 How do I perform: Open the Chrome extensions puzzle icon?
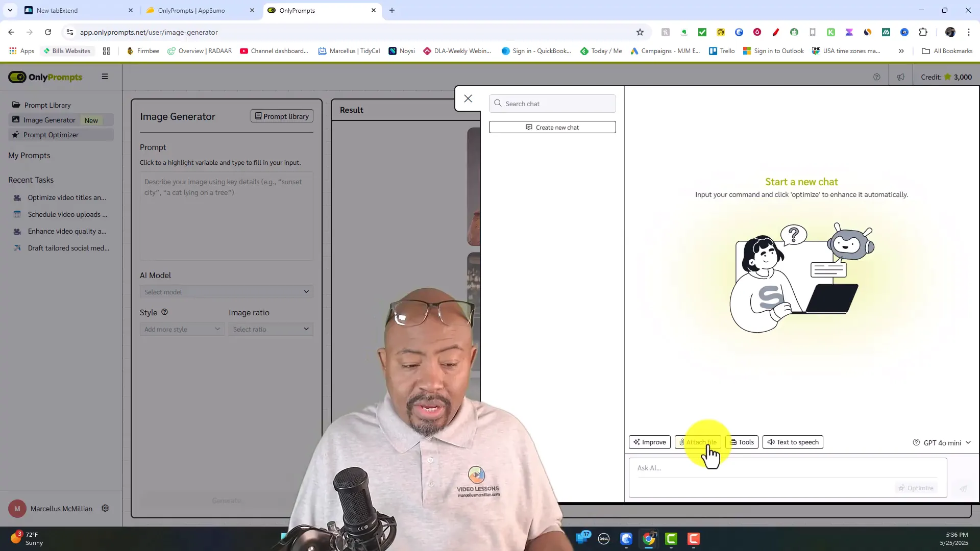coord(923,32)
